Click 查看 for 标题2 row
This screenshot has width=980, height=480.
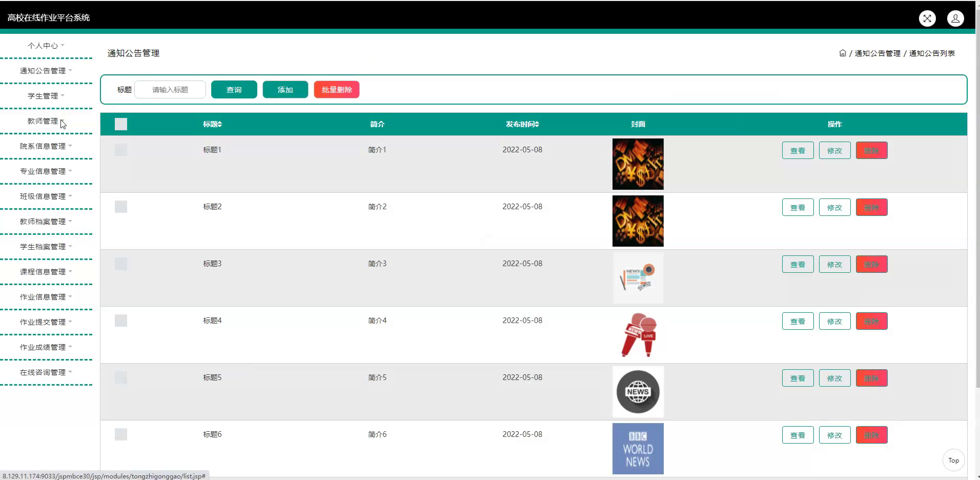pos(798,208)
